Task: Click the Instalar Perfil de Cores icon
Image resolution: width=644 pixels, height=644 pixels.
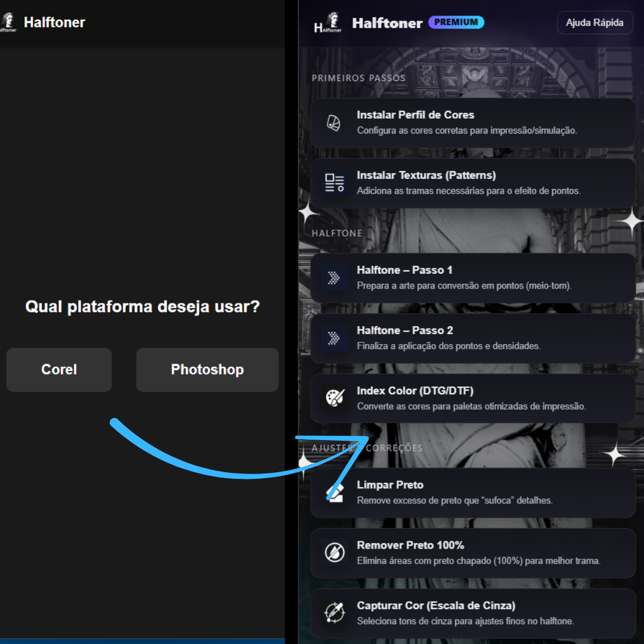Action: point(334,123)
